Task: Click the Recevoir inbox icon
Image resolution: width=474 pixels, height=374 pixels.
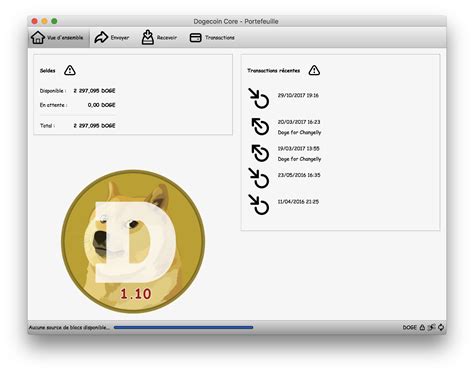Action: (x=148, y=37)
